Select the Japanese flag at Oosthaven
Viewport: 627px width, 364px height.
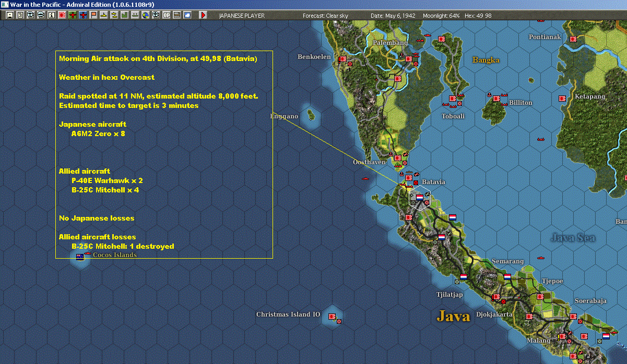pyautogui.click(x=397, y=157)
